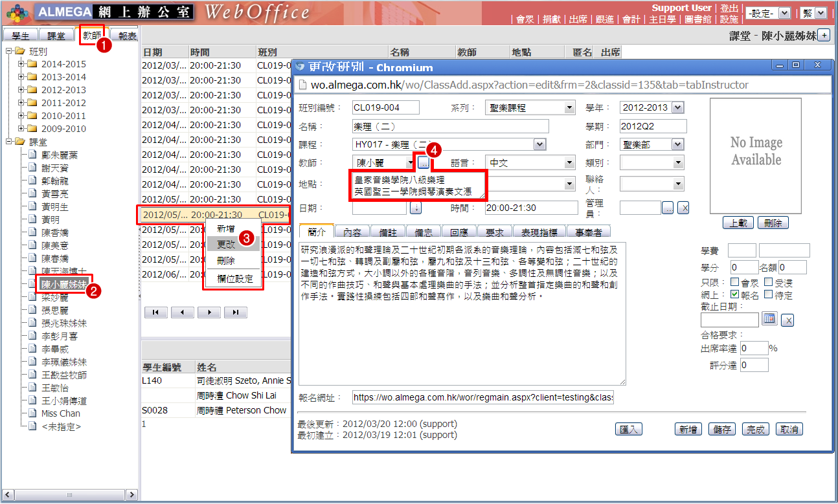
Task: Switch to the 學生 sidebar tab
Action: (21, 36)
